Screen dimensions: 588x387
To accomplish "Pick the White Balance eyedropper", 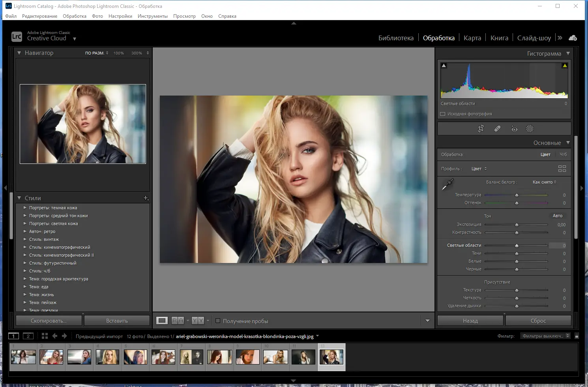I will click(x=448, y=184).
